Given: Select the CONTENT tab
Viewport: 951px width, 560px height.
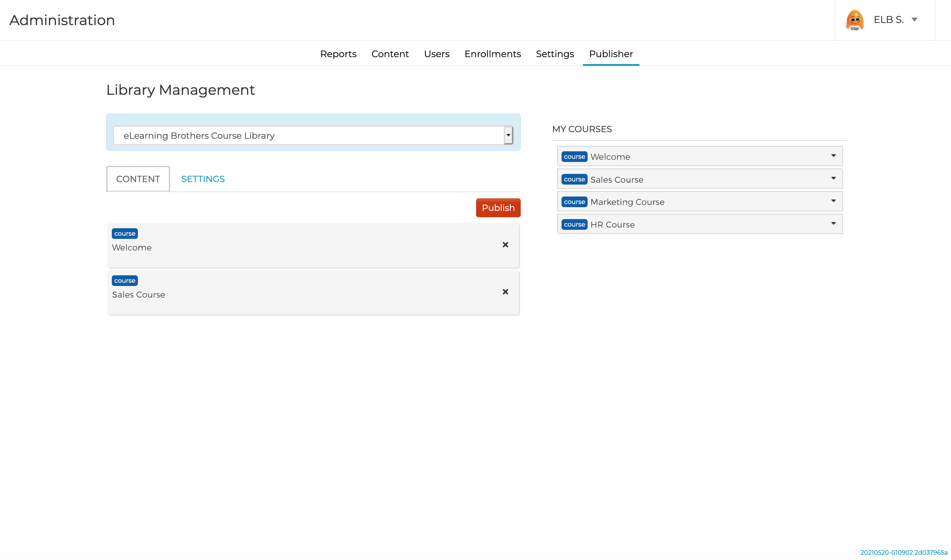Looking at the screenshot, I should tap(138, 179).
